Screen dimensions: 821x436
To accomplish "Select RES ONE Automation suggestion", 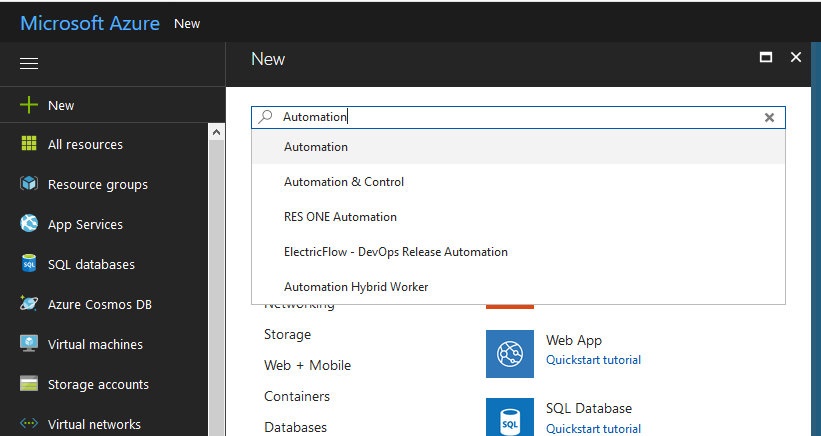I will (518, 217).
